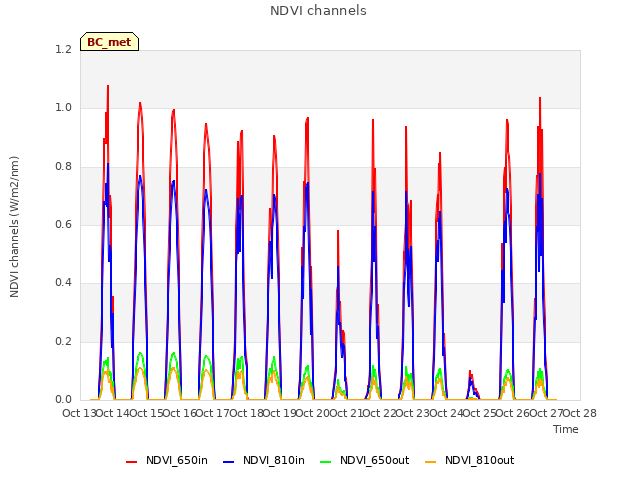Click the 0.6 y-axis tick label
640x480 pixels.
[63, 224]
